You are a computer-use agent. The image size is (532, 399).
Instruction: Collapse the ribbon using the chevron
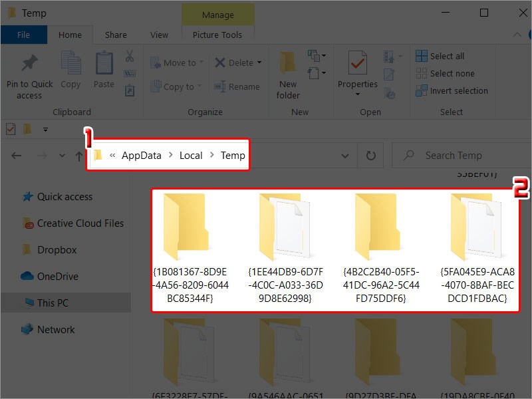click(517, 35)
